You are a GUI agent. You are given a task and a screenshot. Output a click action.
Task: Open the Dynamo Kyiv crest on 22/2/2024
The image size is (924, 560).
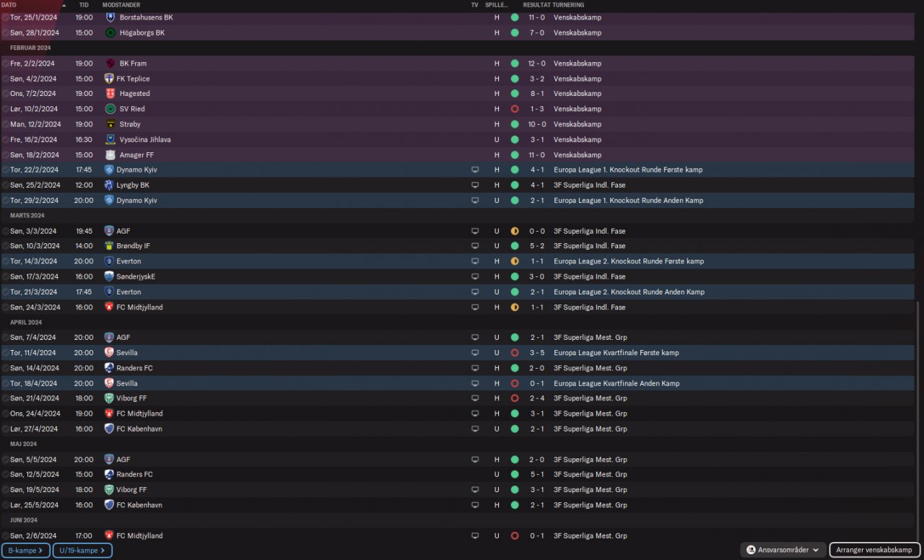click(109, 170)
